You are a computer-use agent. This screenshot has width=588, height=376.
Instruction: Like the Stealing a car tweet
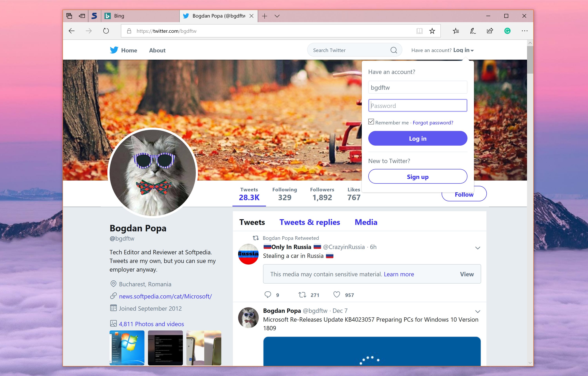click(x=337, y=295)
